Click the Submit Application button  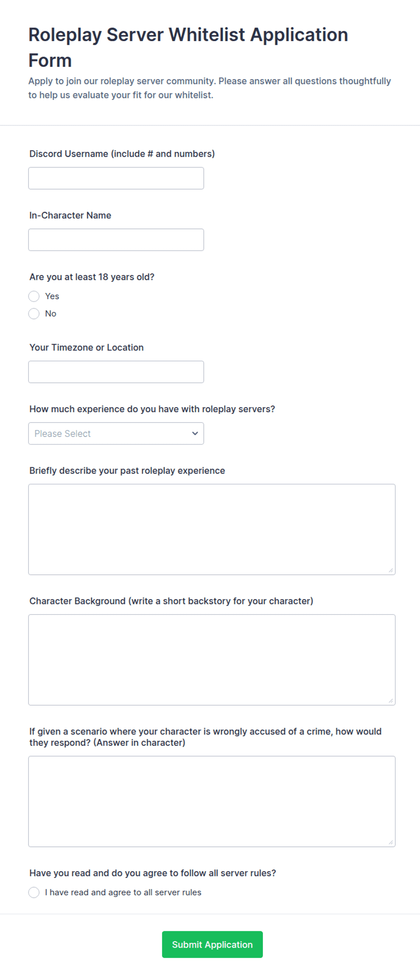click(x=212, y=944)
